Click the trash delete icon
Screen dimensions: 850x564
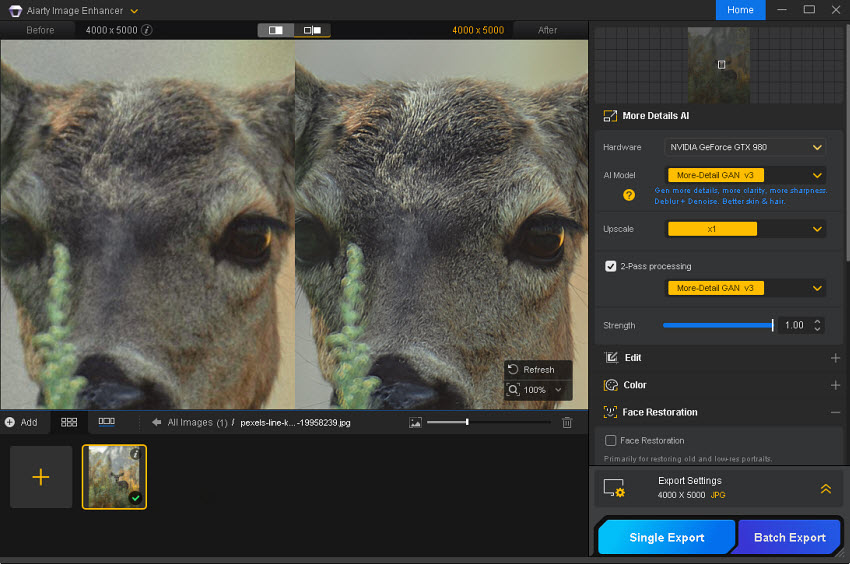pyautogui.click(x=567, y=422)
